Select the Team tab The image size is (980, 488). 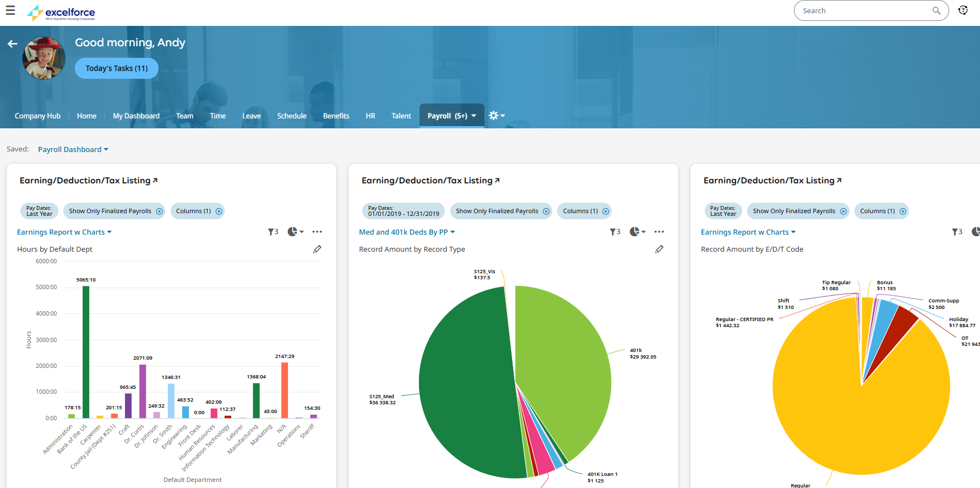click(x=184, y=116)
